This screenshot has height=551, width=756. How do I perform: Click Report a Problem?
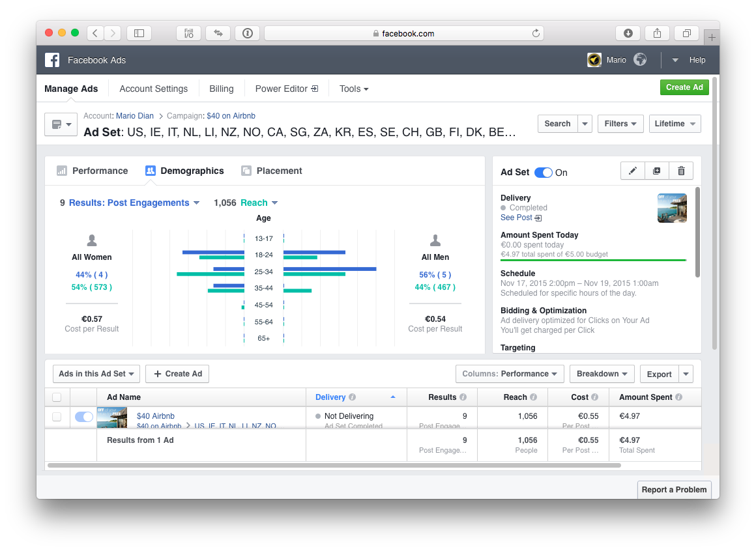(x=674, y=489)
